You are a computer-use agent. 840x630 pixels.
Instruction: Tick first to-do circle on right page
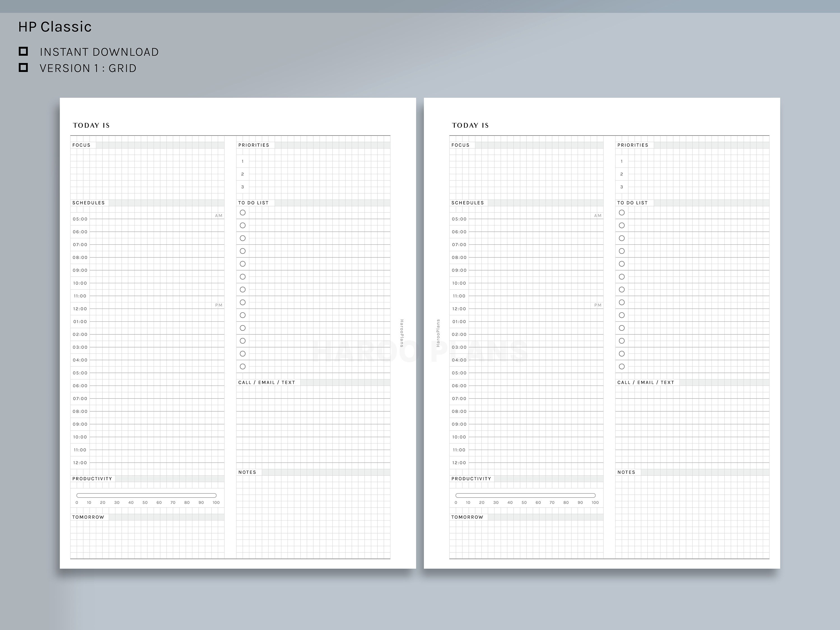coord(622,213)
